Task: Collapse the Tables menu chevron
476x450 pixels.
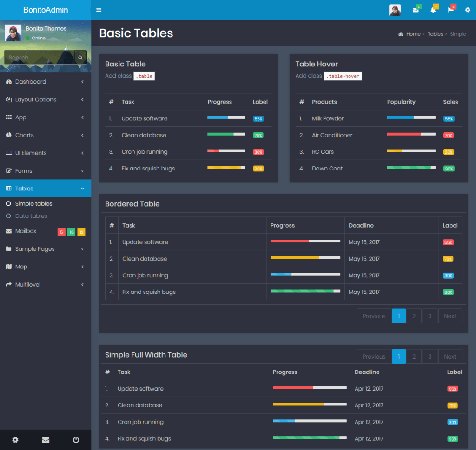Action: 83,189
